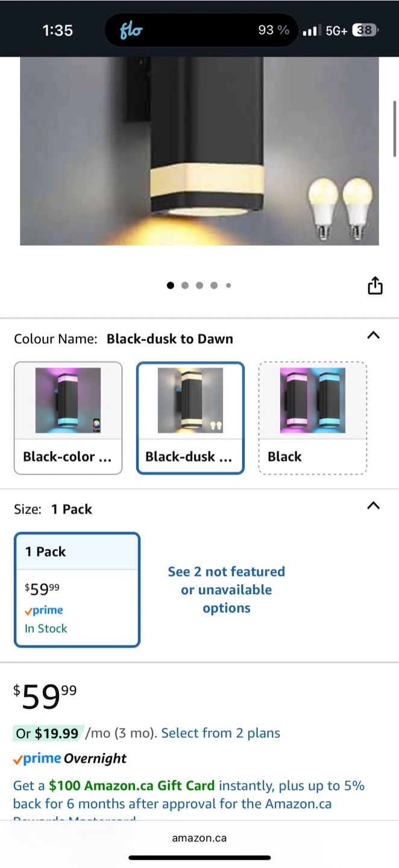The image size is (399, 868).
Task: Choose the Black-color colour option
Action: tap(68, 418)
